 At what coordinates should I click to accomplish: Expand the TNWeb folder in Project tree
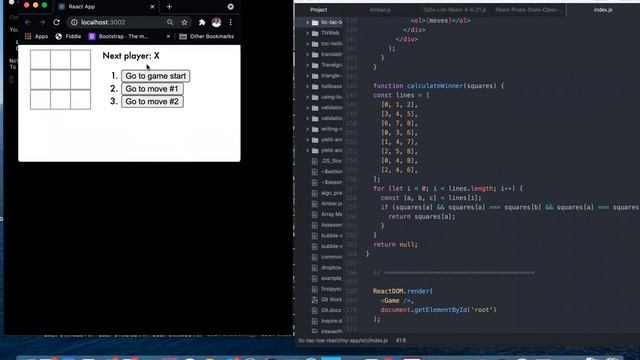pos(307,33)
